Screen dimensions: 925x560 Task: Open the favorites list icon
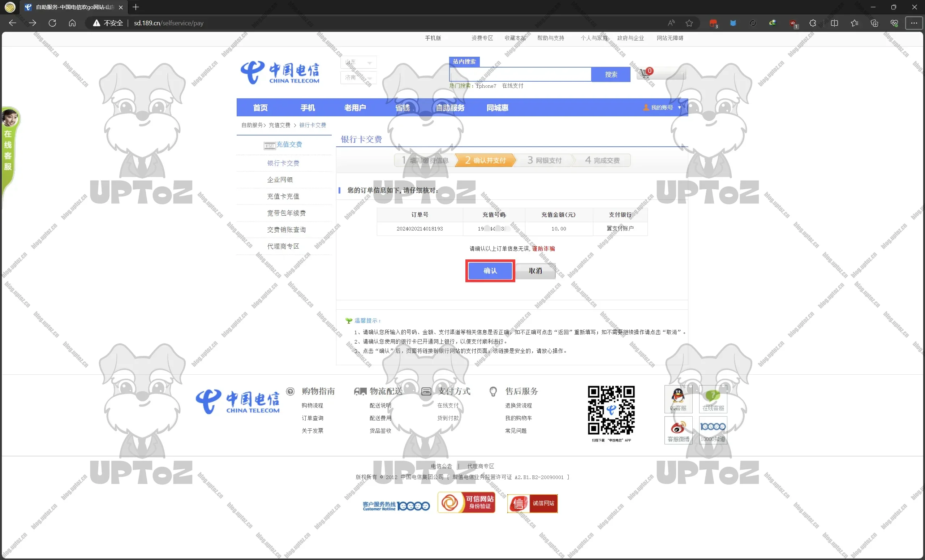coord(854,23)
